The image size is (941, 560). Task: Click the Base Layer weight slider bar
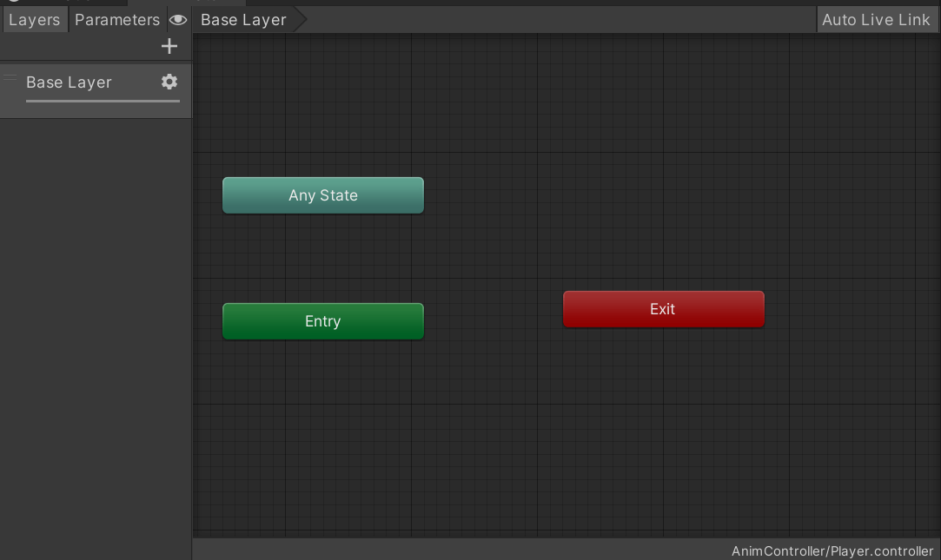tap(102, 102)
